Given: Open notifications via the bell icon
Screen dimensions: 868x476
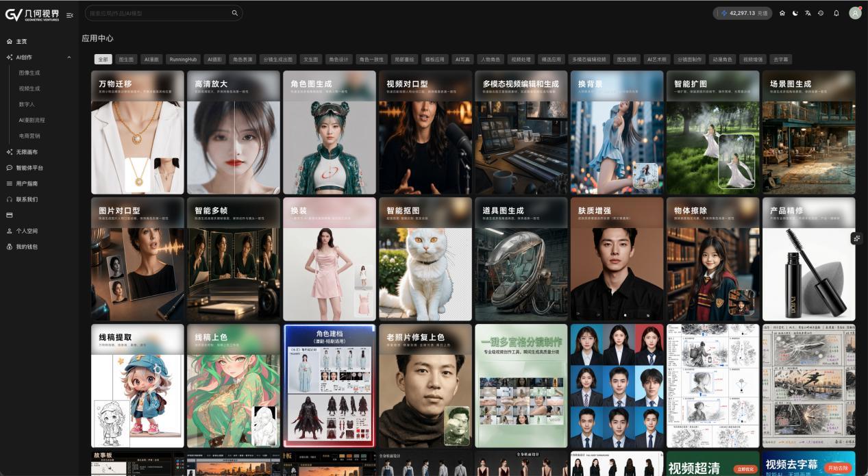Looking at the screenshot, I should [x=836, y=13].
